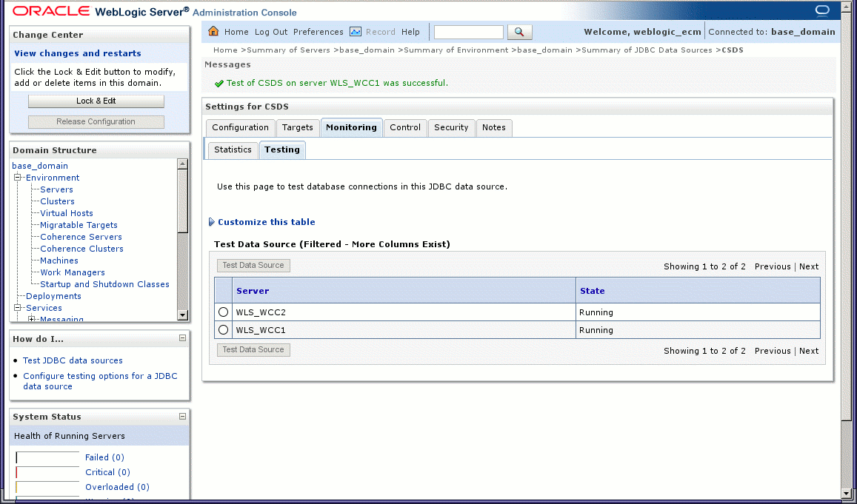Image resolution: width=857 pixels, height=504 pixels.
Task: Expand the Messaging tree node
Action: pyautogui.click(x=32, y=319)
